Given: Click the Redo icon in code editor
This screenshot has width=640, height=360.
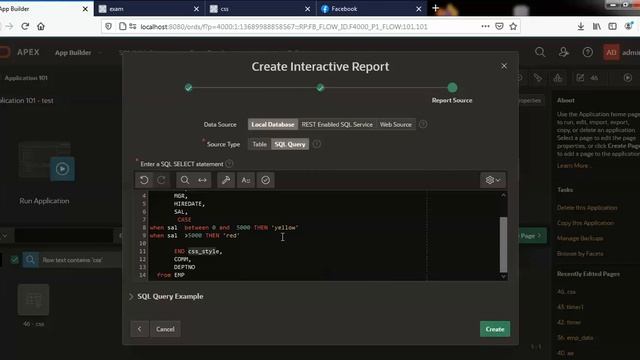Looking at the screenshot, I should point(162,180).
